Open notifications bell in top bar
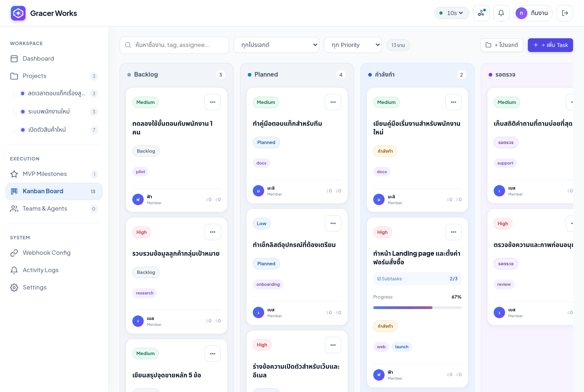584x392 pixels. (x=501, y=13)
